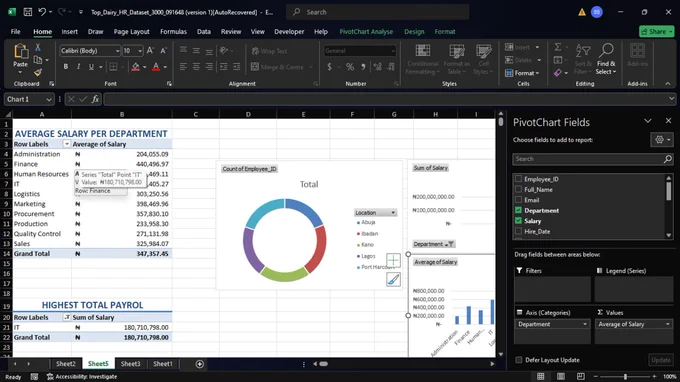This screenshot has width=680, height=382.
Task: Click the Save icon in title bar
Action: 27,12
